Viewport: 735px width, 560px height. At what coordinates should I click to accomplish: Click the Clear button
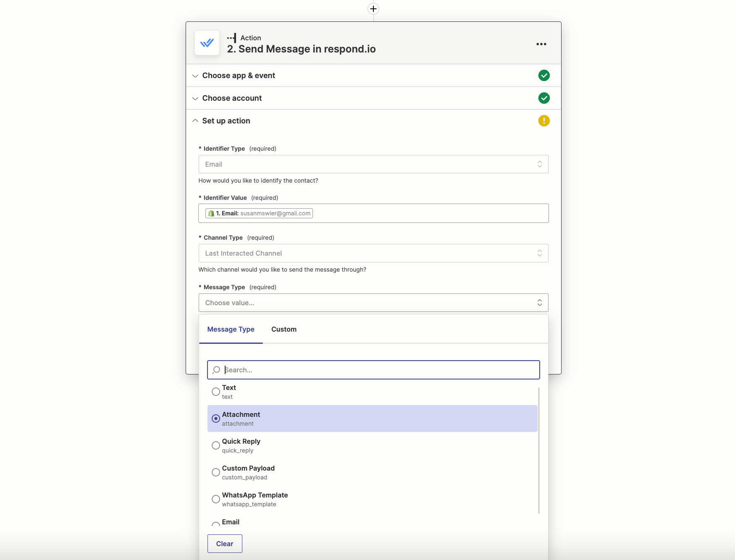[225, 543]
